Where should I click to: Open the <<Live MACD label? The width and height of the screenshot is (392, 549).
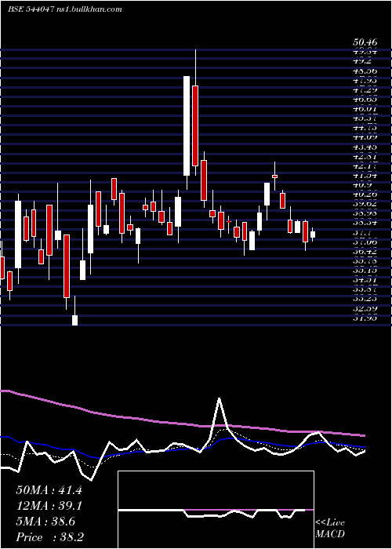coord(330,529)
